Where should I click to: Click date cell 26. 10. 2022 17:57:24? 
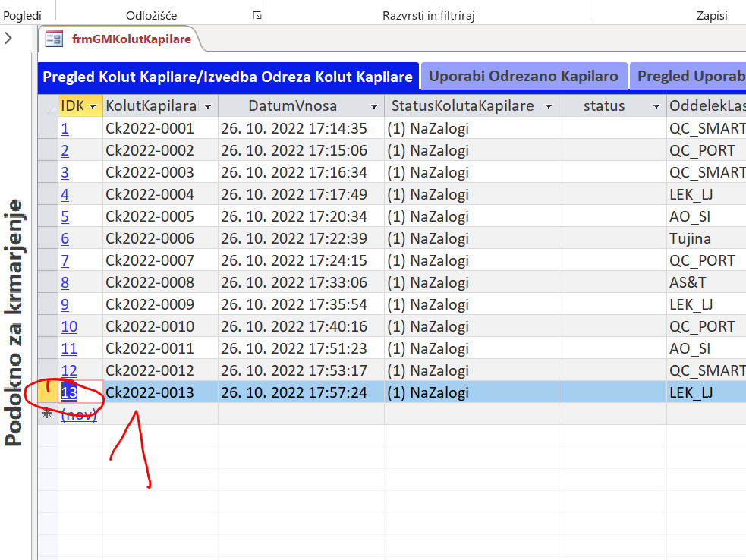[x=301, y=392]
